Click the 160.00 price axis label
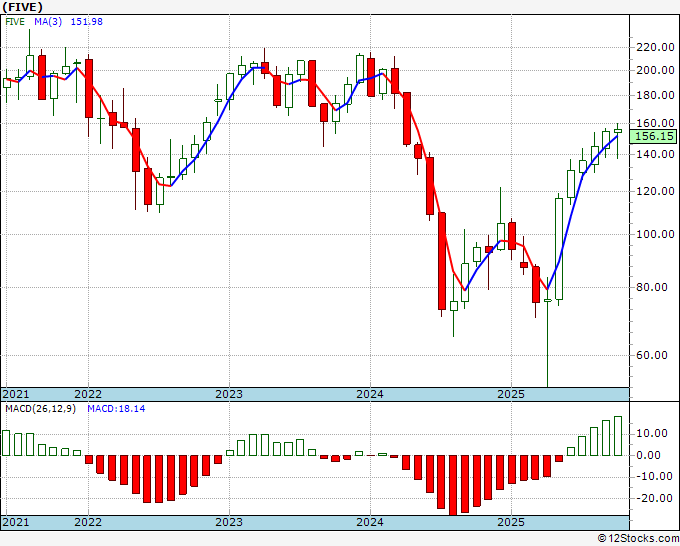Image resolution: width=680 pixels, height=546 pixels. (655, 123)
